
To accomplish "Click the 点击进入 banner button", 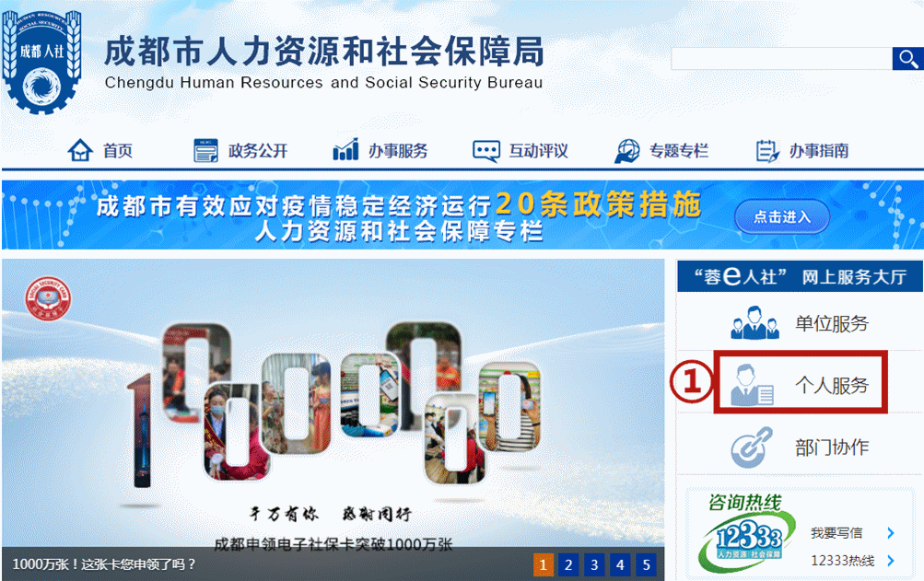I will [782, 217].
